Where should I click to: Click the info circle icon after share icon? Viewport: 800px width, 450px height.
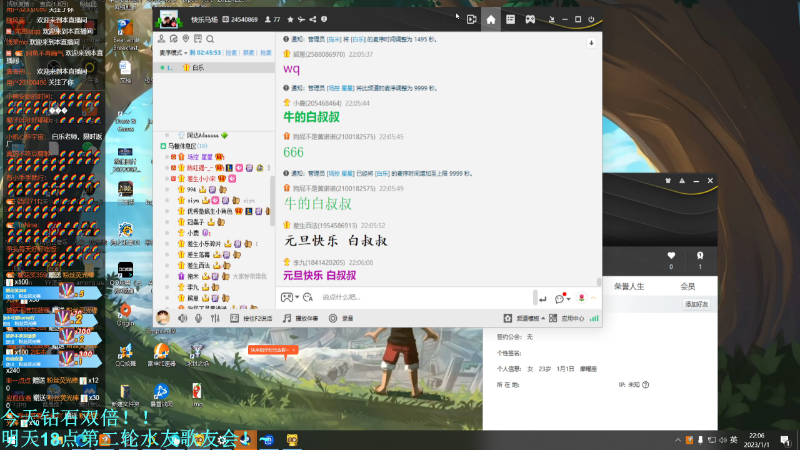pos(324,19)
